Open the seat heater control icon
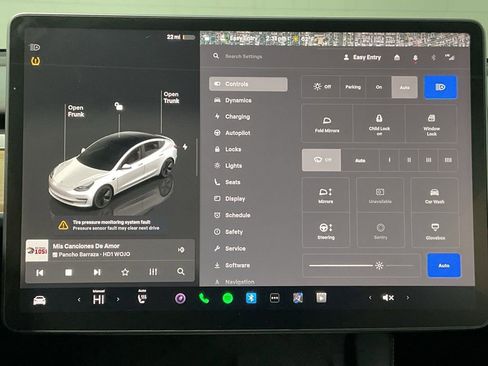488x366 pixels. [x=142, y=297]
